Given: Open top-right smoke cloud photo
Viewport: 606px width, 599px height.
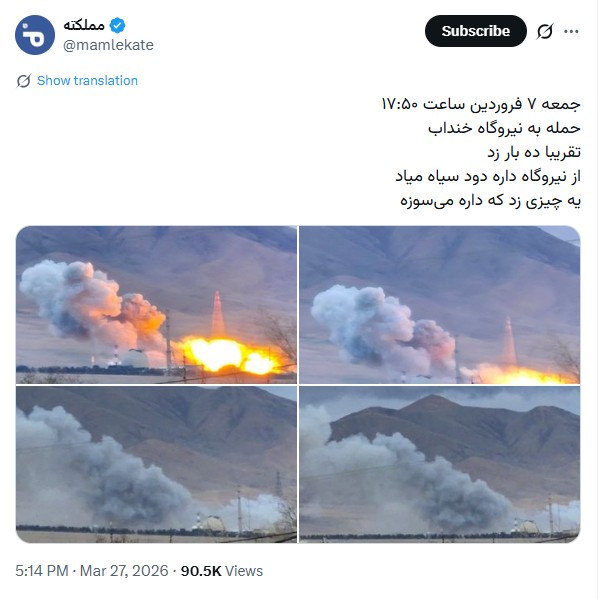Looking at the screenshot, I should pos(440,305).
